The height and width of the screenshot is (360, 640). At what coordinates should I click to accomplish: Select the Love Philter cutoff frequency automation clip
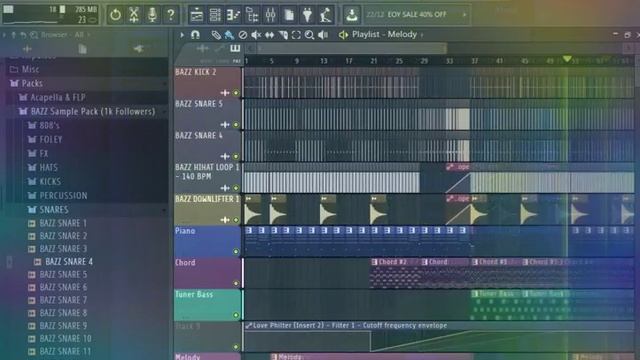click(439, 337)
